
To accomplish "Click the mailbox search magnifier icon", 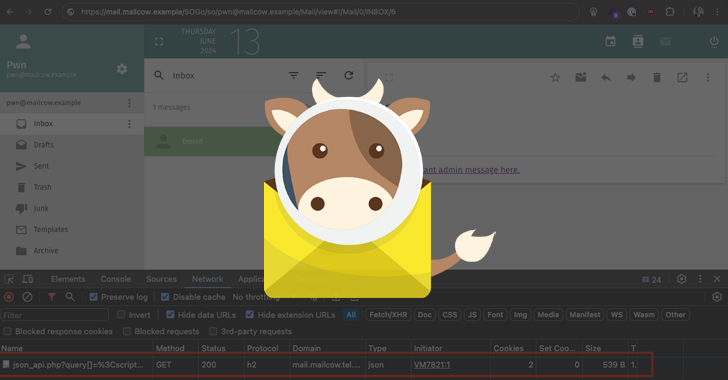I will pos(159,75).
